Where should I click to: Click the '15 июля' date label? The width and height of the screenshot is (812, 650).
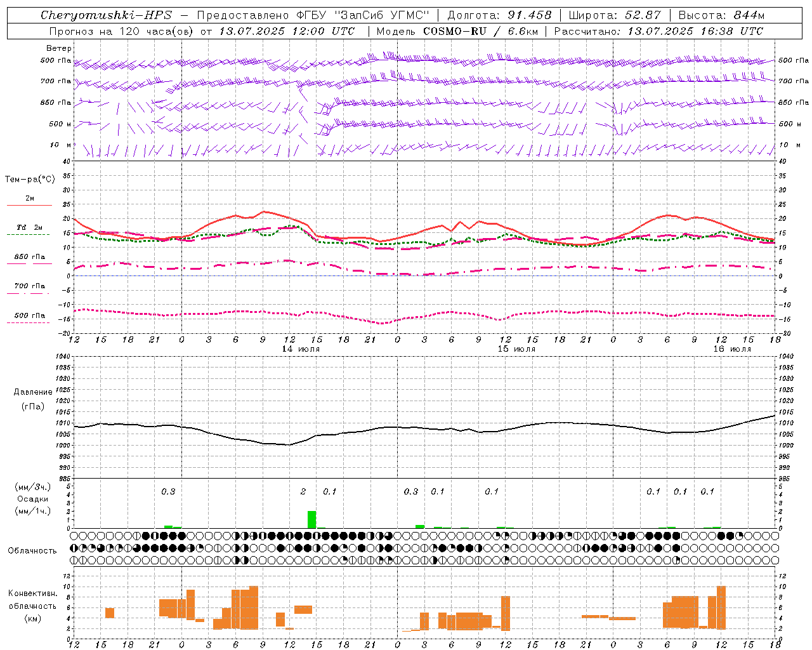tap(516, 349)
